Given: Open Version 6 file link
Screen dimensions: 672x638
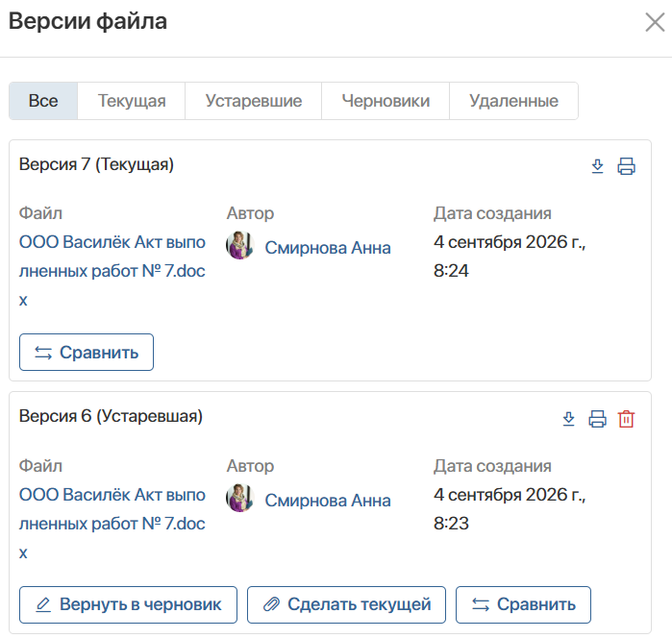Looking at the screenshot, I should (112, 524).
